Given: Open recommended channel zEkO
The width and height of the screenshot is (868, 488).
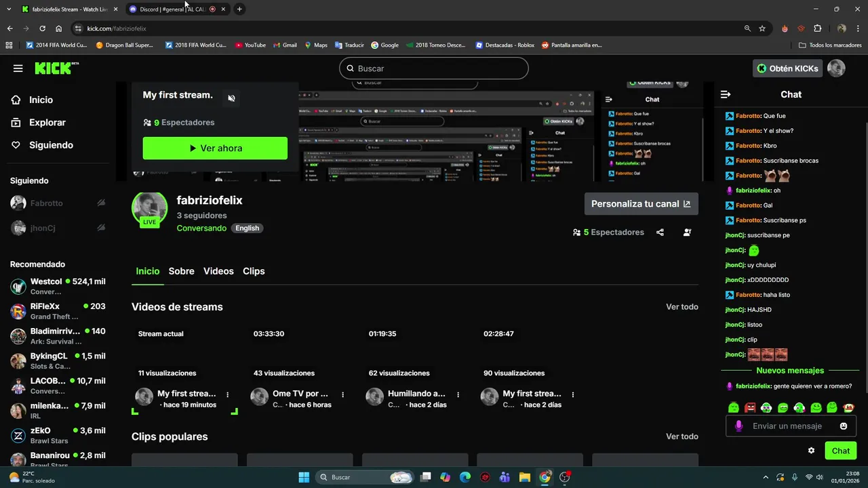Looking at the screenshot, I should 58,435.
